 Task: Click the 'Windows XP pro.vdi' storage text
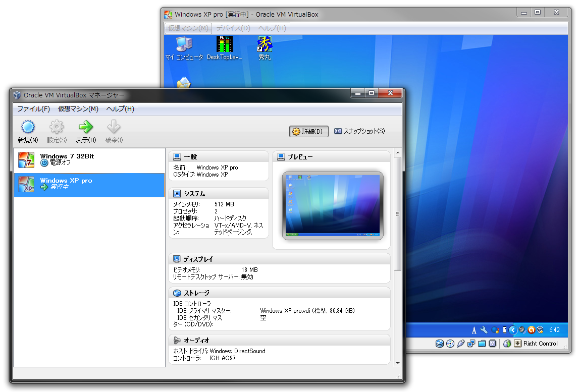click(x=307, y=311)
